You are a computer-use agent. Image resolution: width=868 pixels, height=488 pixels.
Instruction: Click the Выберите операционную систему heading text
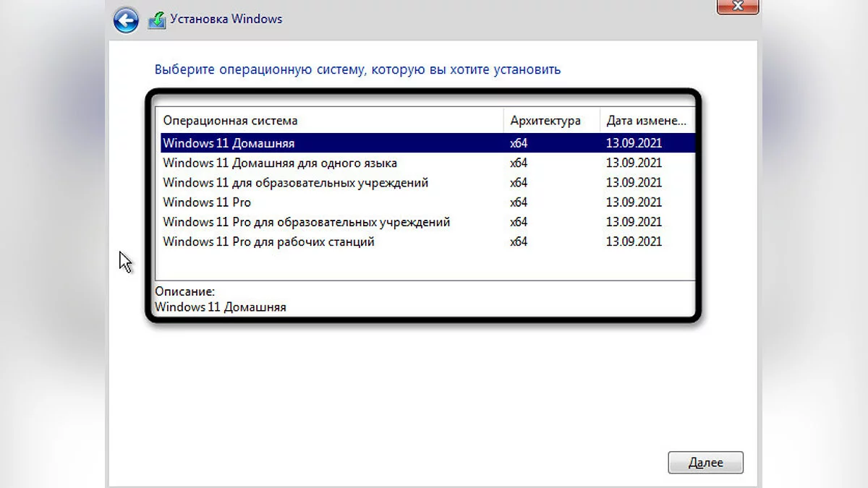click(357, 70)
